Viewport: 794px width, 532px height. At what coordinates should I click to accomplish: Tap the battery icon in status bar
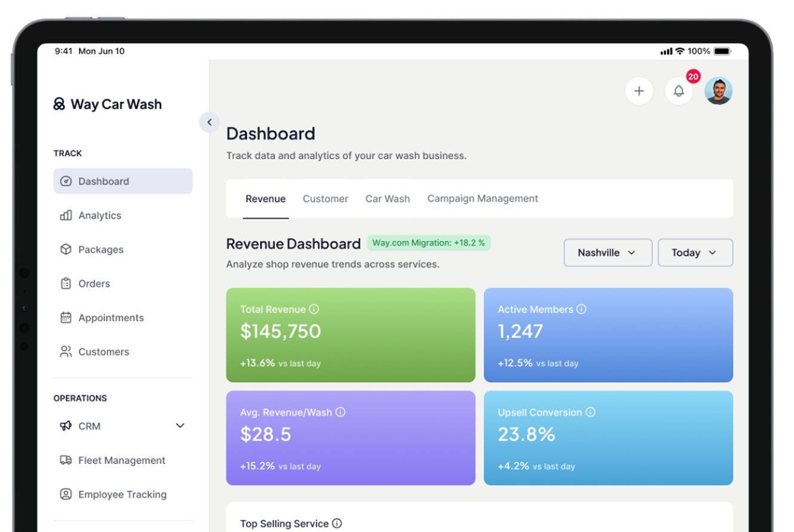point(722,51)
